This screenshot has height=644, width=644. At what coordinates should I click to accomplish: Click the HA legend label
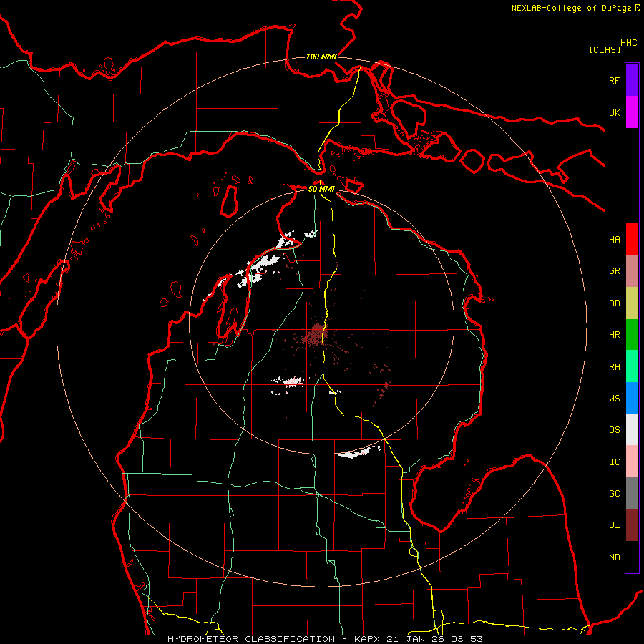614,240
